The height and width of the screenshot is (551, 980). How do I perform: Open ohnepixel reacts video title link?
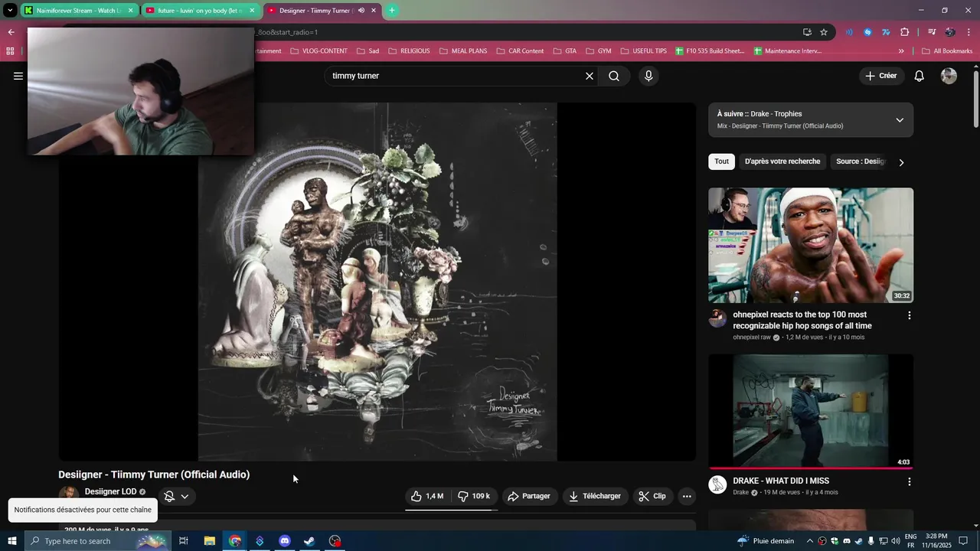[x=802, y=320]
